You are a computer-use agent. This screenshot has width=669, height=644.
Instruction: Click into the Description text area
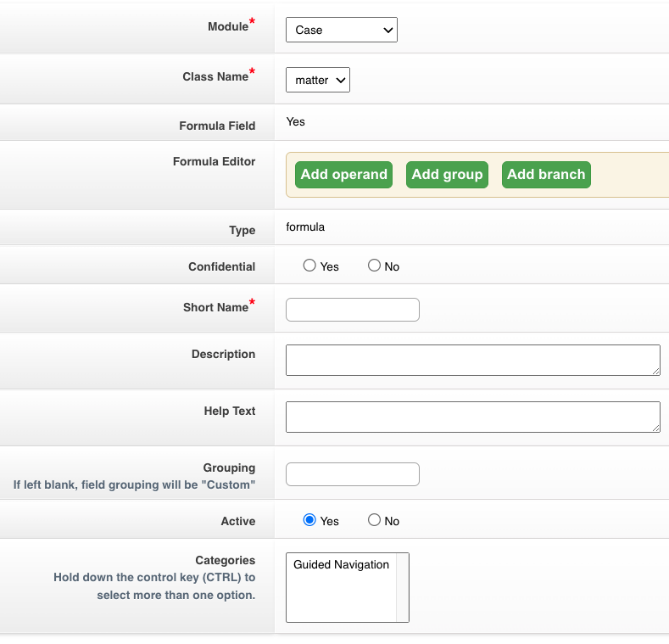pos(473,360)
